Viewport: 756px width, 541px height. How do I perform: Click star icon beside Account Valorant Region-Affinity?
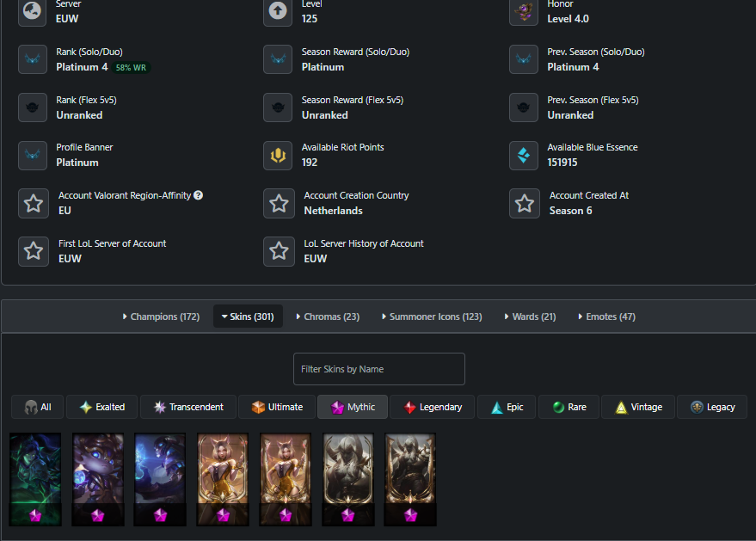tap(34, 203)
